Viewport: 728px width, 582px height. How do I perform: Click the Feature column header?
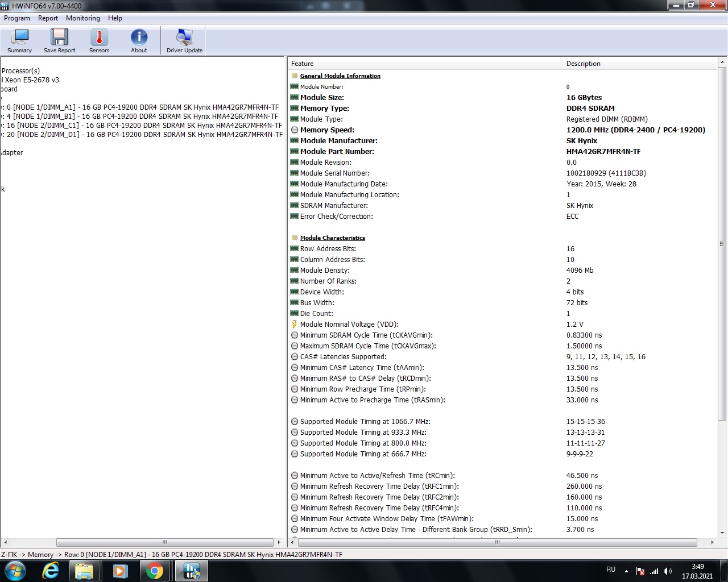425,64
